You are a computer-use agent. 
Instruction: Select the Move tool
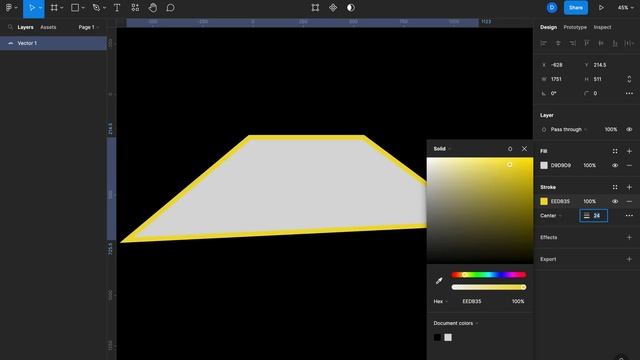[x=31, y=8]
